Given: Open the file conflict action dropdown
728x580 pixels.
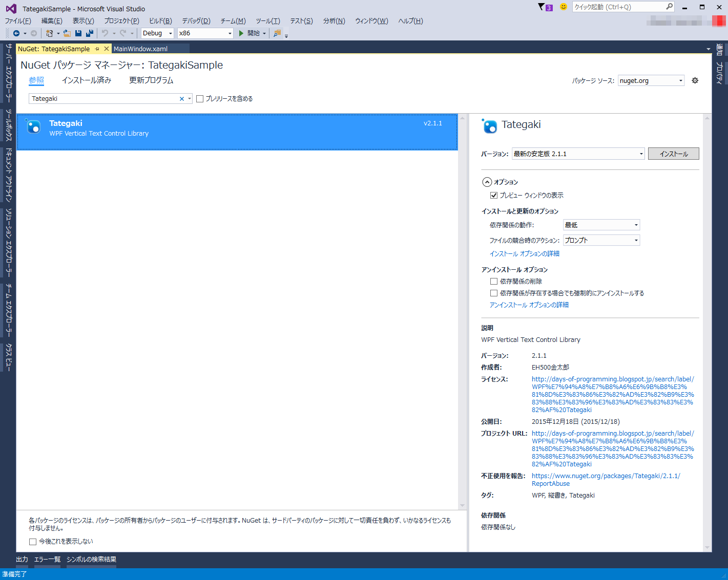Looking at the screenshot, I should [x=601, y=240].
